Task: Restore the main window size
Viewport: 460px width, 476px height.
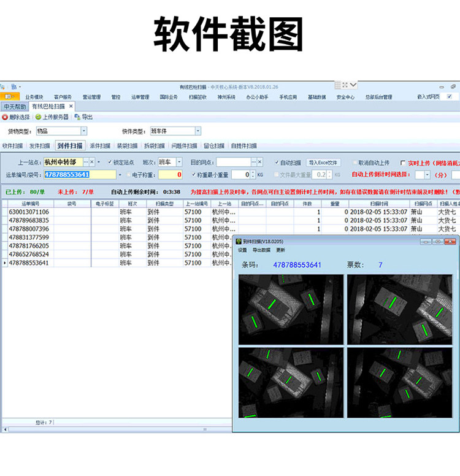Action: 453,87
